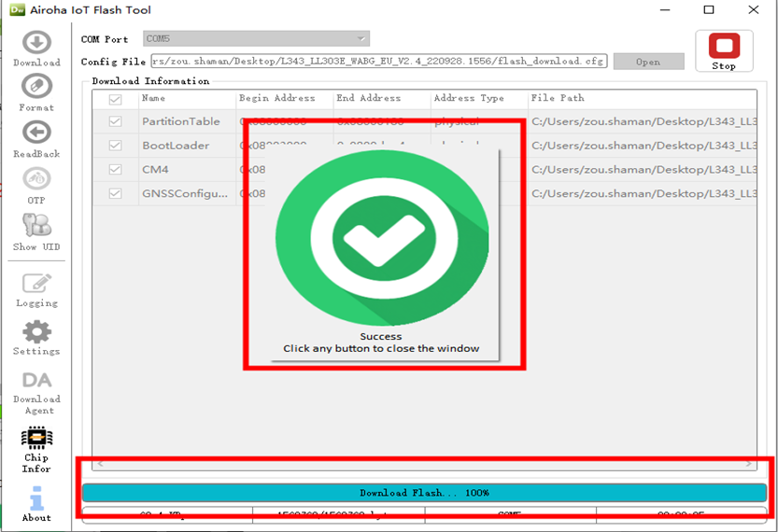Click the Download sidebar icon
This screenshot has height=532, width=778.
point(36,43)
